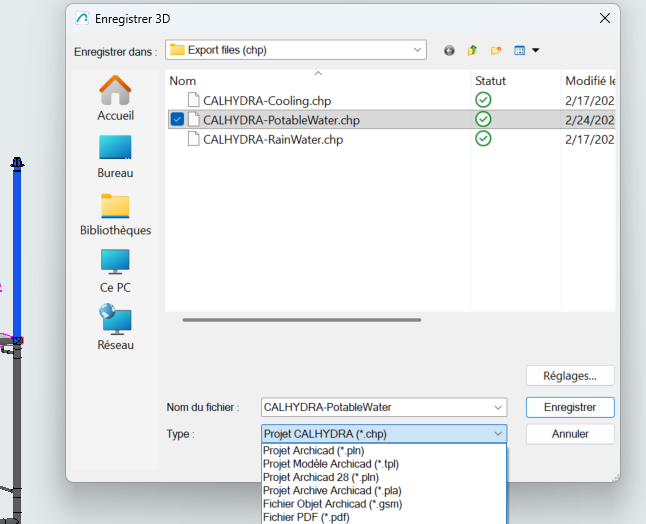
Task: Uncheck the CALHYDRA-PotableWater.chp checkbox
Action: click(177, 119)
